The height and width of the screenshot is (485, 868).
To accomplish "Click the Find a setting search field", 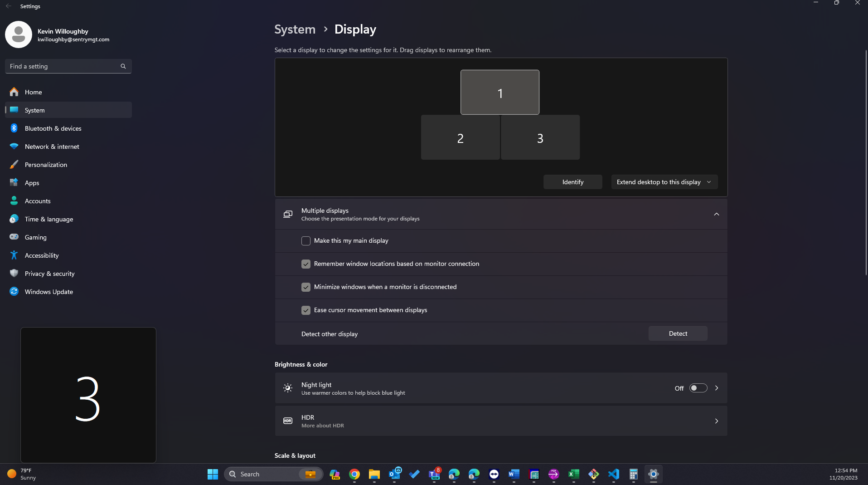I will click(63, 66).
